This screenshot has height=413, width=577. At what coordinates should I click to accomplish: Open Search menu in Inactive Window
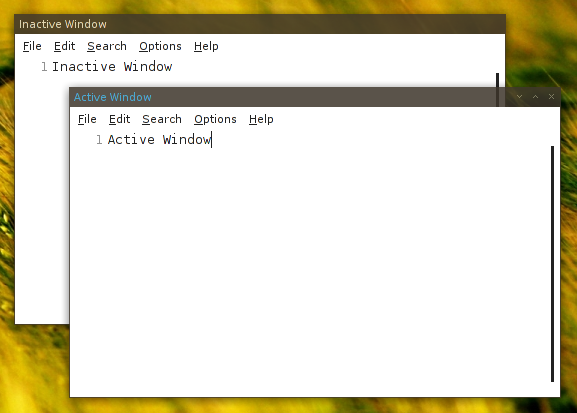[x=107, y=46]
